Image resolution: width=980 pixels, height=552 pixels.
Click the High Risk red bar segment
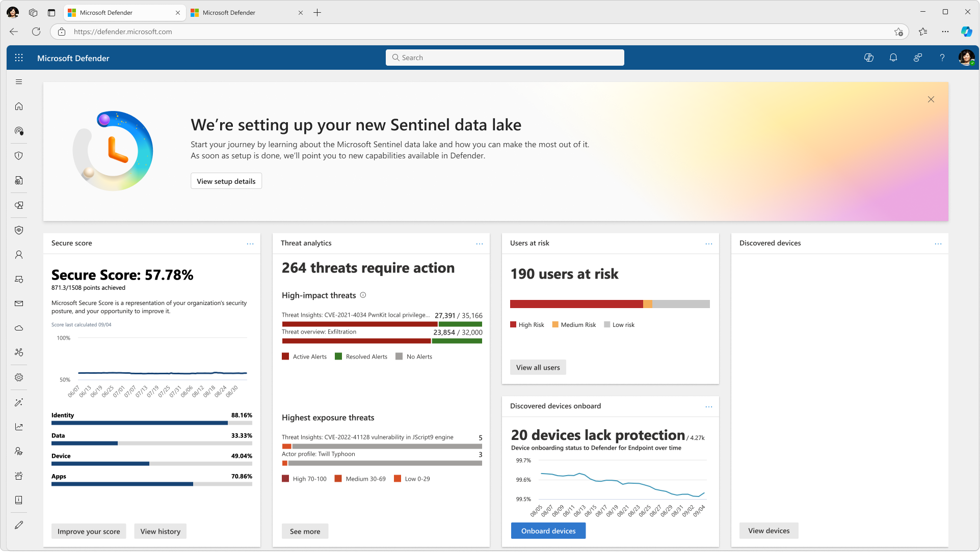pyautogui.click(x=576, y=304)
